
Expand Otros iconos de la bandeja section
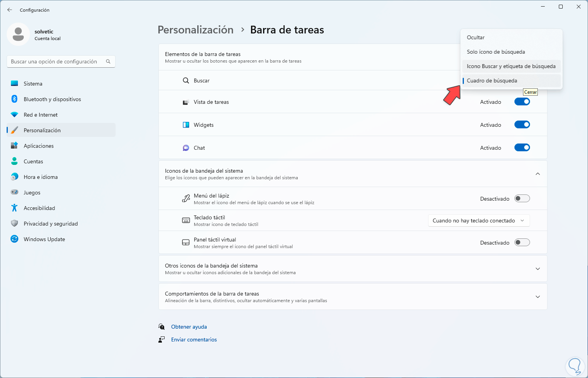[537, 269]
